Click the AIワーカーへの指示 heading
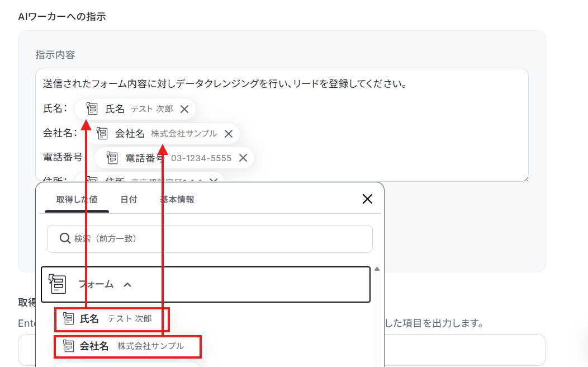The image size is (588, 367). click(x=62, y=17)
